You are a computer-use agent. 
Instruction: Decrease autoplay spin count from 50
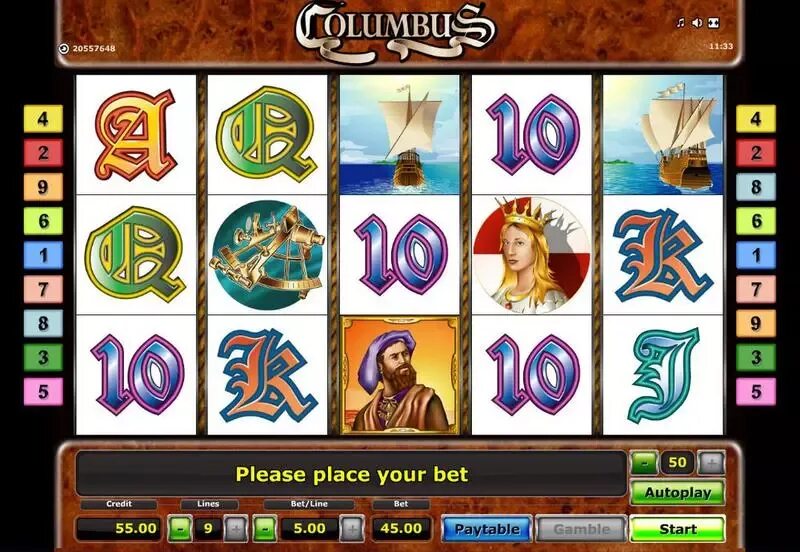point(644,463)
